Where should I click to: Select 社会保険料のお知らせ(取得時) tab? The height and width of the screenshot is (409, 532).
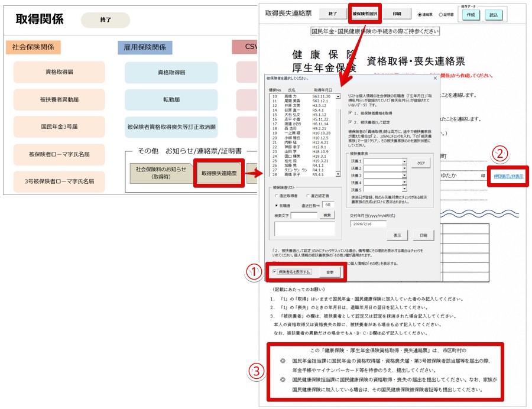(x=161, y=173)
